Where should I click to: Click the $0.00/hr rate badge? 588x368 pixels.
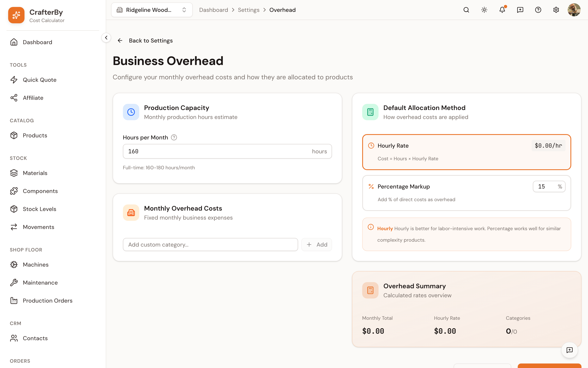[x=548, y=146]
